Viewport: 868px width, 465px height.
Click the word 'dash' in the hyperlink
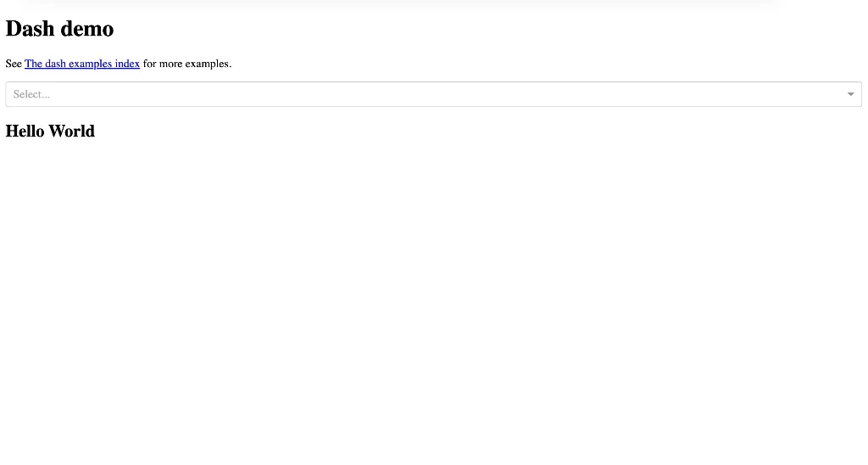pyautogui.click(x=55, y=64)
